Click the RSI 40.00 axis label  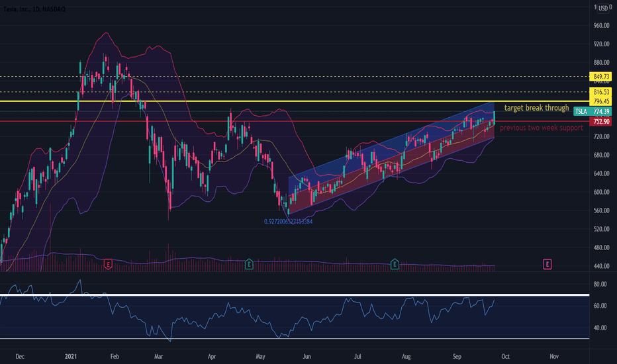[600, 328]
